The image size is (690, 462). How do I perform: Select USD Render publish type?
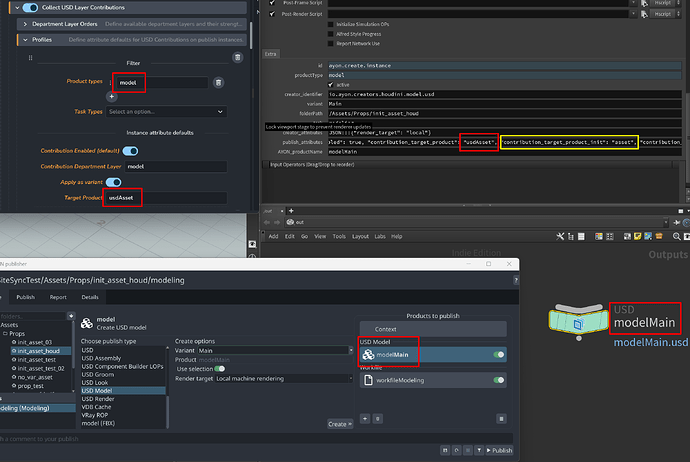pos(98,399)
